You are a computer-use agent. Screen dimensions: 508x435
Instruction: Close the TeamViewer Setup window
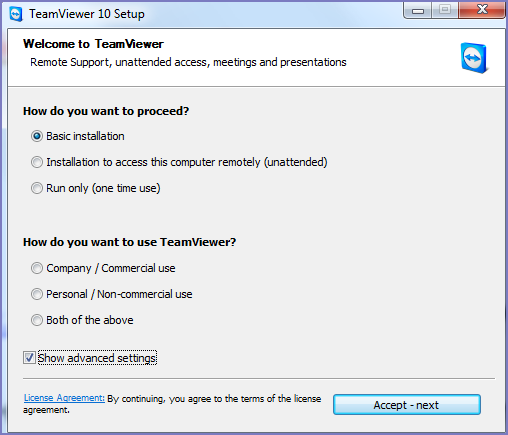[x=482, y=10]
